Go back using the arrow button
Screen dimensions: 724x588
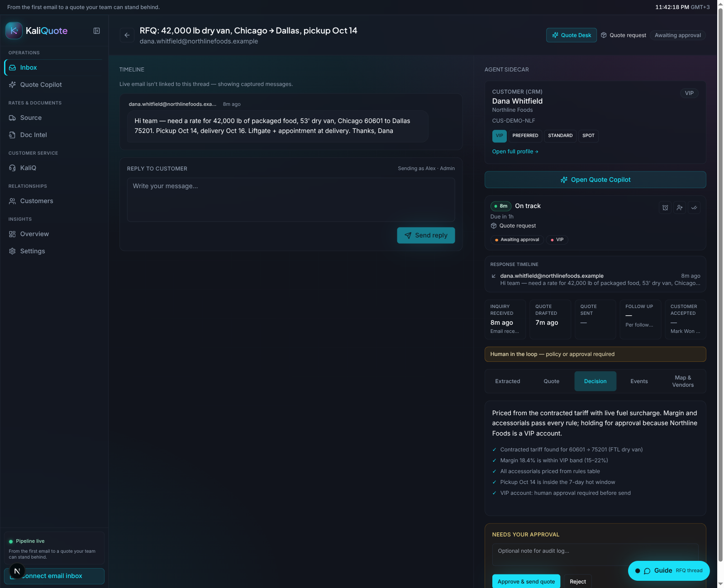[127, 35]
